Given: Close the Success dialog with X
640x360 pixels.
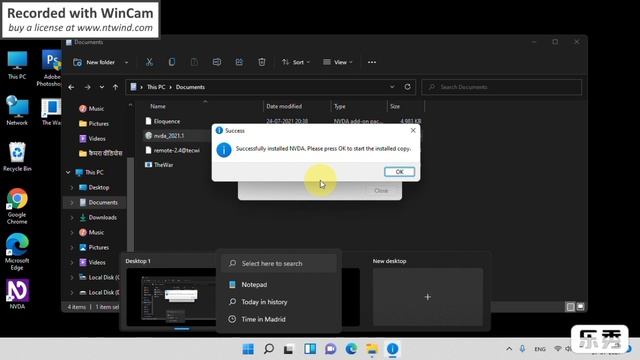Looking at the screenshot, I should click(413, 130).
